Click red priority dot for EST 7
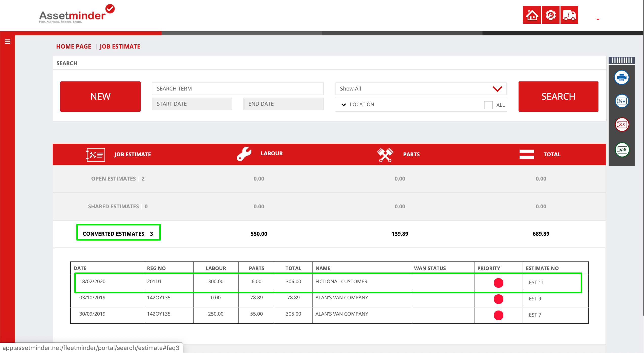The width and height of the screenshot is (644, 353). [x=498, y=315]
